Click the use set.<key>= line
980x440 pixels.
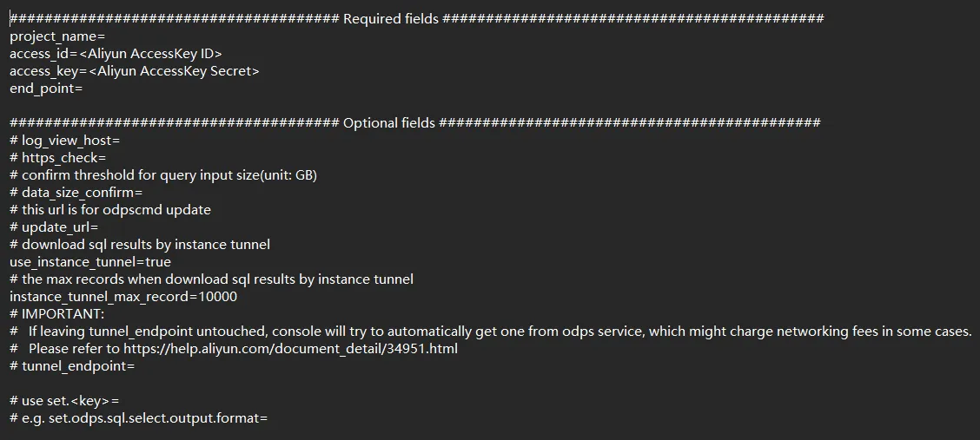[x=65, y=401]
